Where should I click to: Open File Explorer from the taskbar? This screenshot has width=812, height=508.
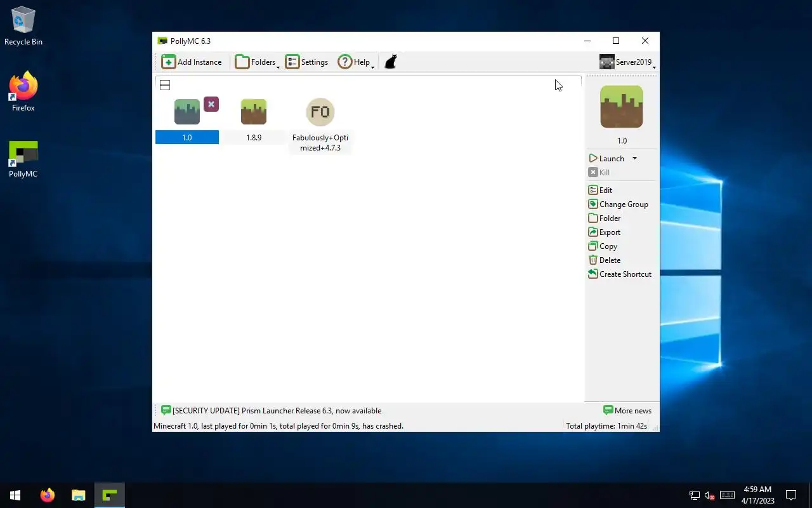click(78, 495)
